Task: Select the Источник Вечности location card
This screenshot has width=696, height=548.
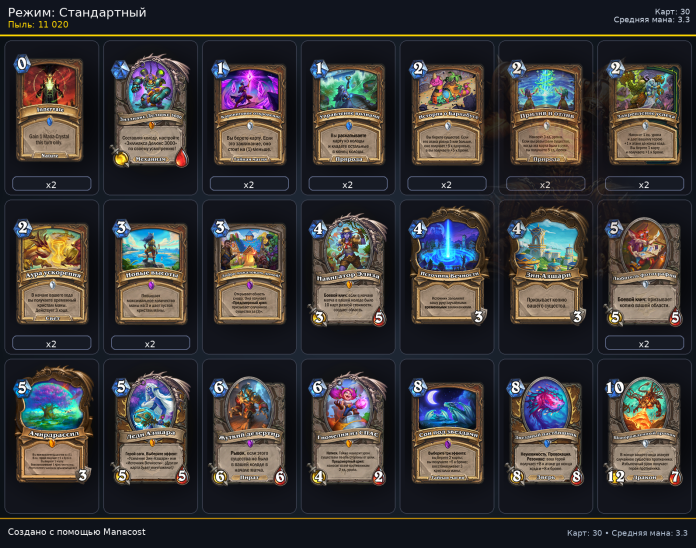Action: 447,266
